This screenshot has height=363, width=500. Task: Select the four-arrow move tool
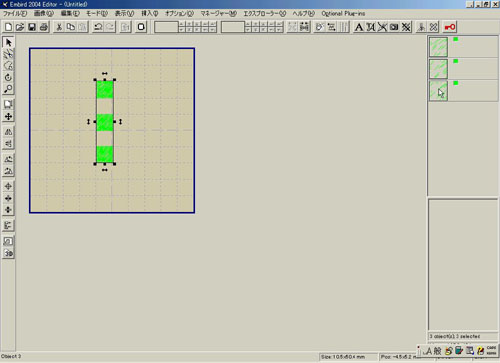coord(8,116)
